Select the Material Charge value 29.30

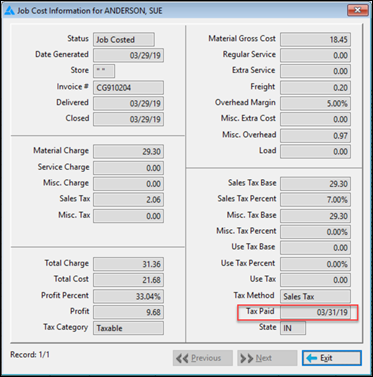point(128,151)
